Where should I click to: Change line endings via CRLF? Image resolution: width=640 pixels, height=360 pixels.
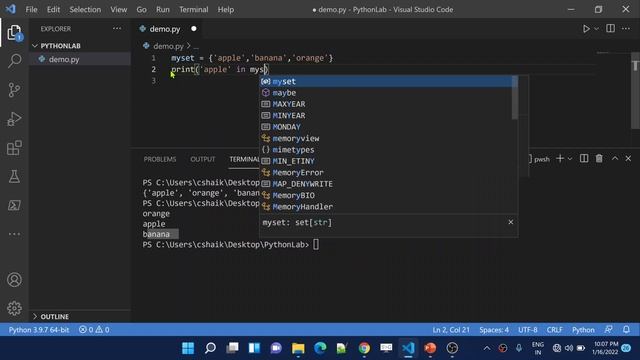pos(555,329)
